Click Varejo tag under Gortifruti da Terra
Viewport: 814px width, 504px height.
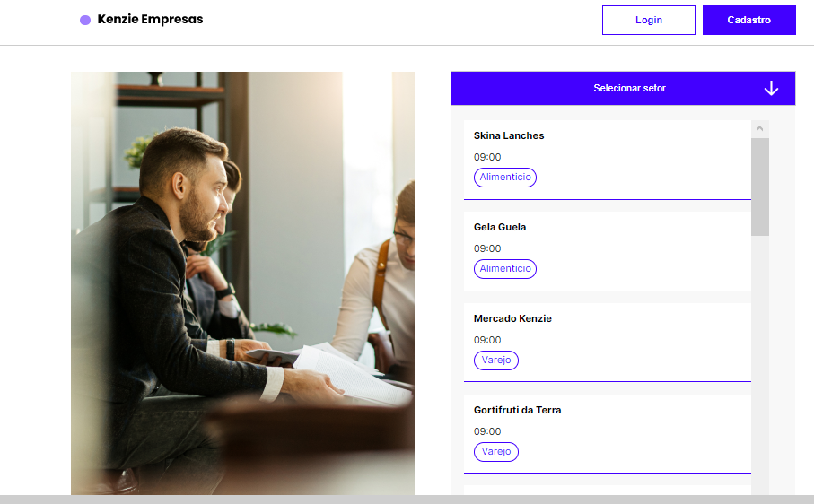coord(495,451)
